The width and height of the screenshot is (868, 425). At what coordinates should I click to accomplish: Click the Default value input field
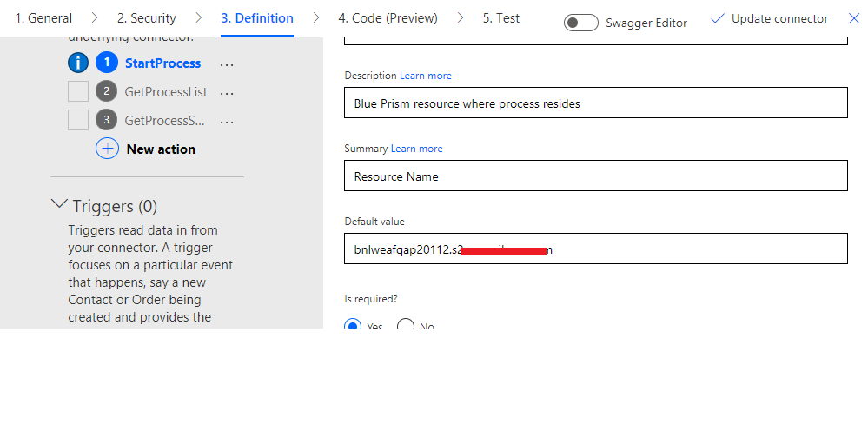tap(595, 249)
